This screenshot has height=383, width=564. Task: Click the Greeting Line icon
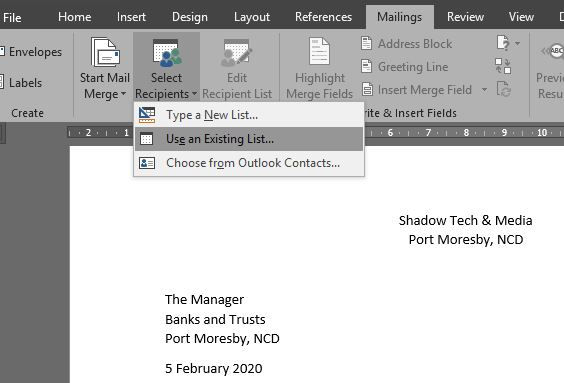[366, 66]
